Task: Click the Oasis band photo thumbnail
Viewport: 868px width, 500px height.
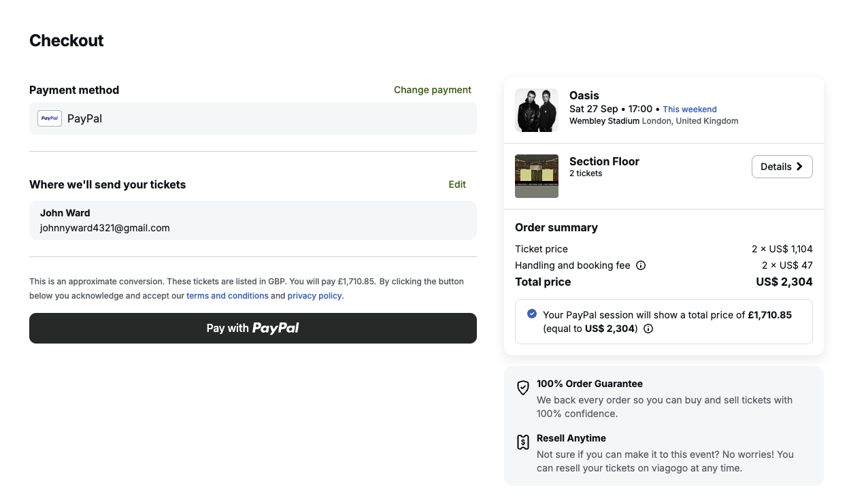Action: [536, 110]
